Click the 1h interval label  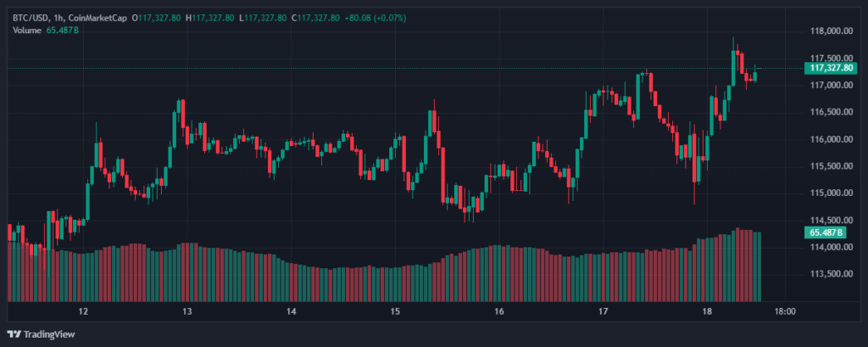[60, 19]
